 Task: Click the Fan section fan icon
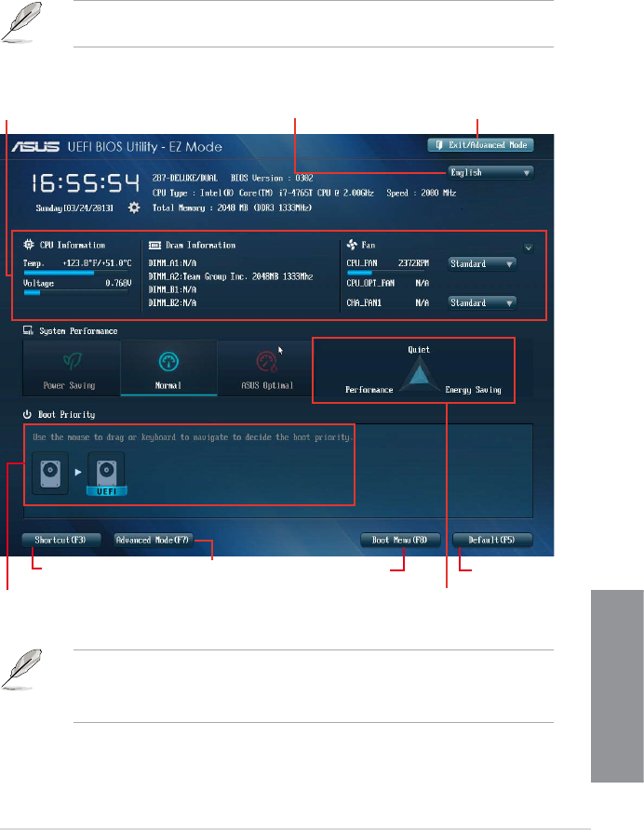(x=352, y=245)
